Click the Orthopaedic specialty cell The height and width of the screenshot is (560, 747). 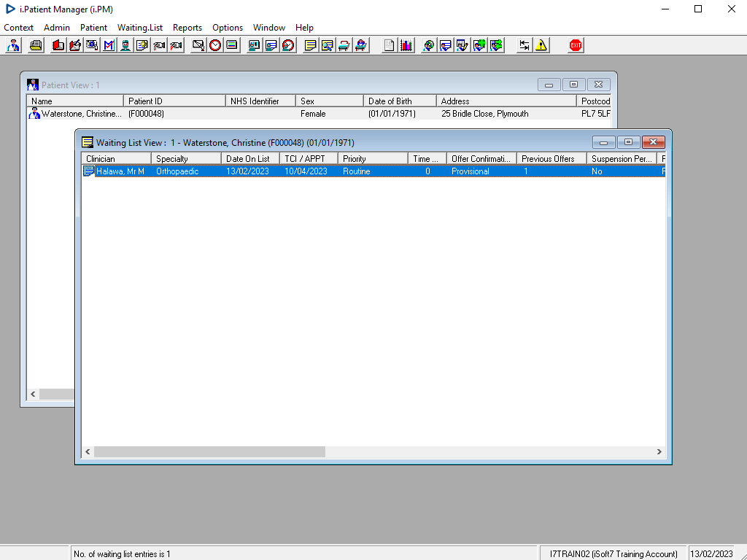[x=177, y=171]
